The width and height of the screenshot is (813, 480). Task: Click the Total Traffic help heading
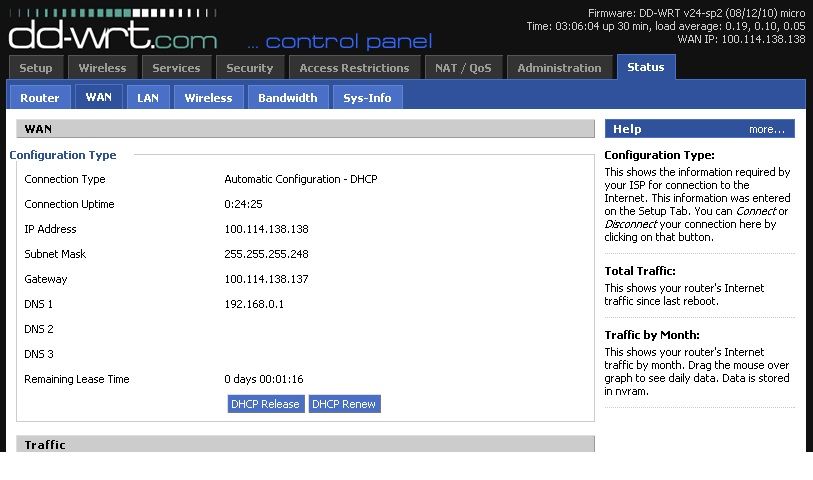click(x=640, y=271)
